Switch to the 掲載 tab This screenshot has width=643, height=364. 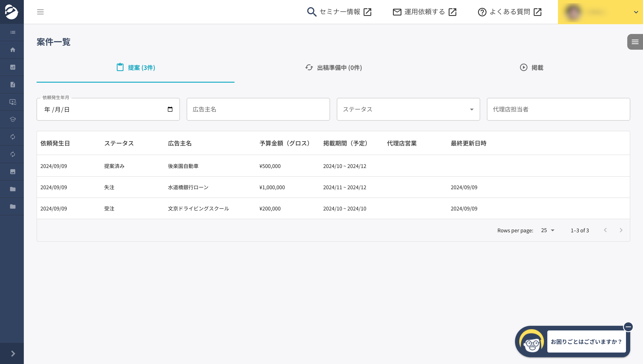point(531,68)
